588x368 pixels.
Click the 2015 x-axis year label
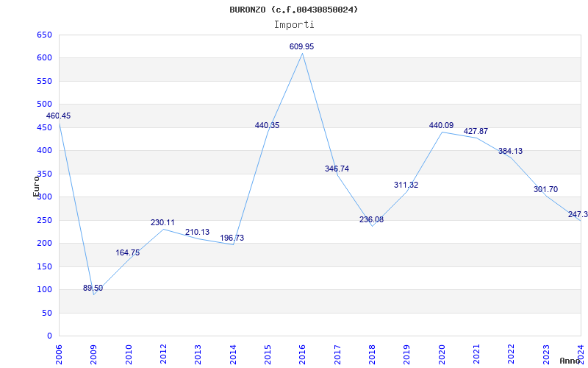pos(268,355)
